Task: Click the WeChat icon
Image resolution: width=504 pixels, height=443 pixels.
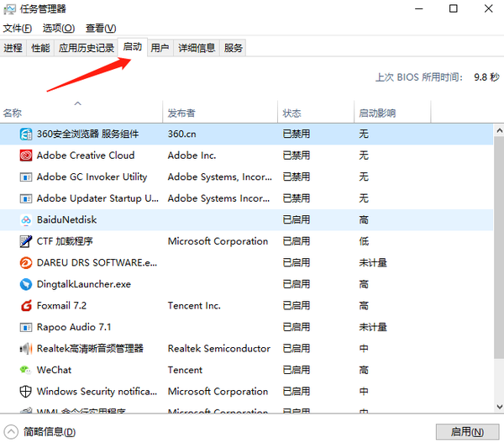Action: (x=25, y=370)
